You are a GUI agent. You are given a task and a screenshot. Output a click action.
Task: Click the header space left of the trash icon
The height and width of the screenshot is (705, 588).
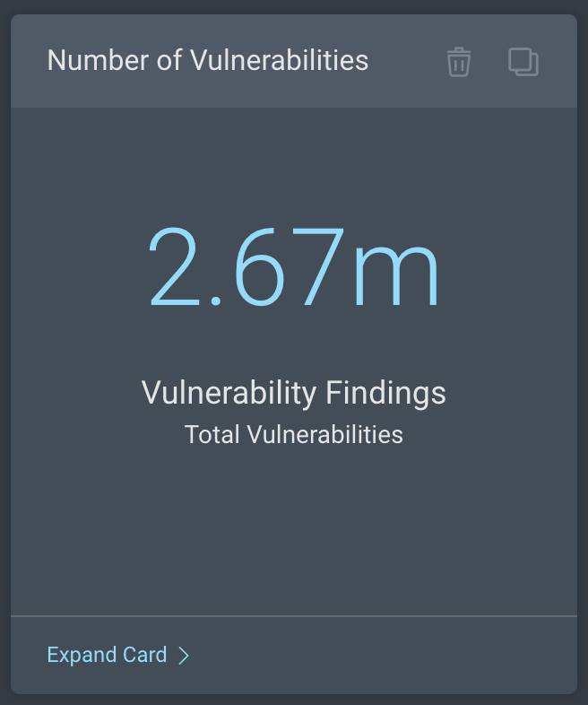(408, 61)
